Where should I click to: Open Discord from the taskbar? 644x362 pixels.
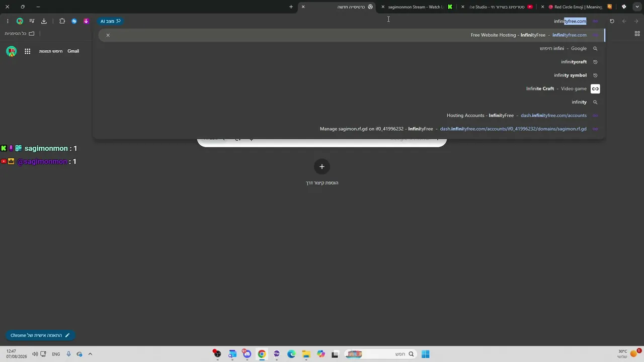click(247, 354)
